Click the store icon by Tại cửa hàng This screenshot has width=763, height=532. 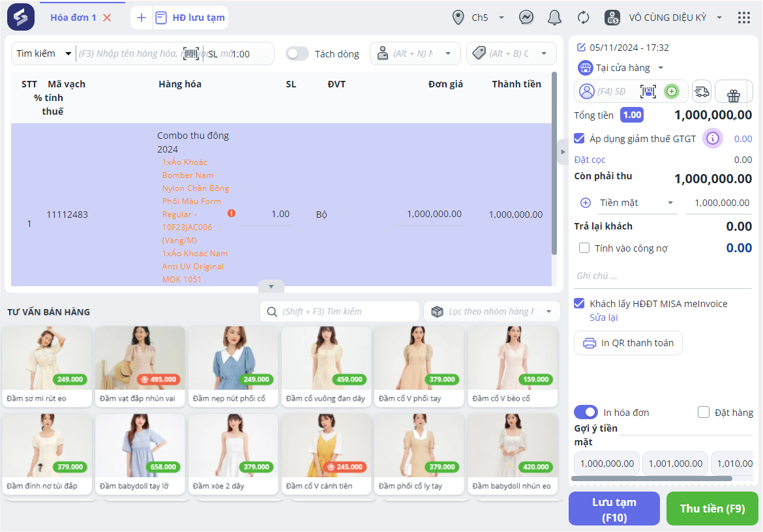(x=586, y=68)
